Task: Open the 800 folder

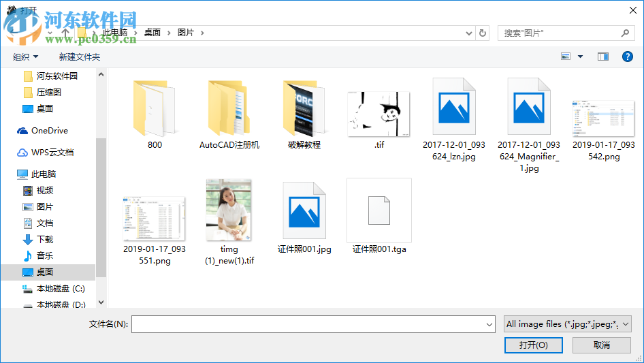Action: (x=154, y=108)
